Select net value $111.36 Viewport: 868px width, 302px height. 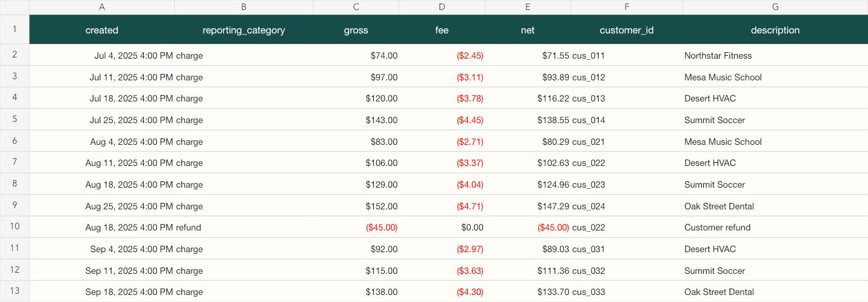point(528,270)
